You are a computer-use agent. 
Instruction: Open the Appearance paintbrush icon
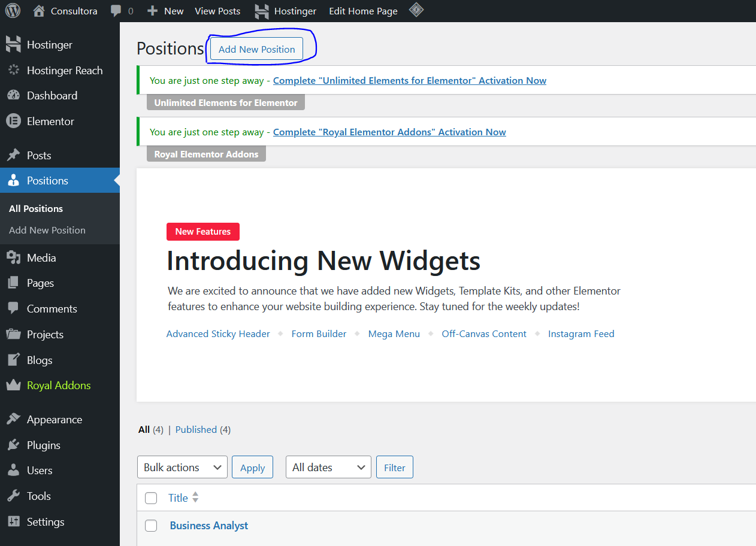pos(13,420)
